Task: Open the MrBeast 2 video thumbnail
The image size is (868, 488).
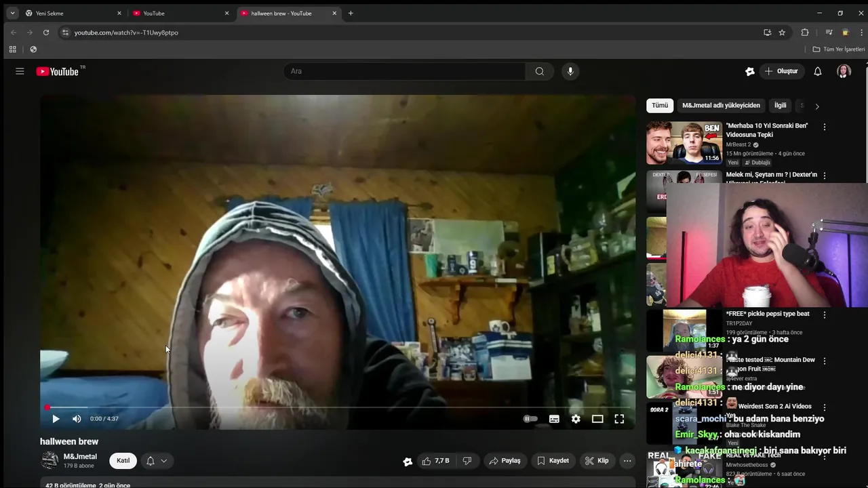Action: click(x=684, y=143)
